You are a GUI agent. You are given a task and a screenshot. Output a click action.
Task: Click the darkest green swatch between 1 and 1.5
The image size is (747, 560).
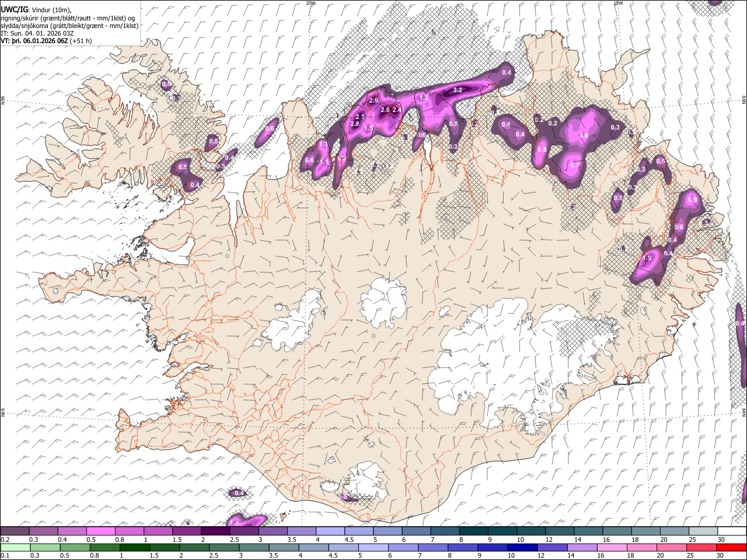(x=135, y=547)
